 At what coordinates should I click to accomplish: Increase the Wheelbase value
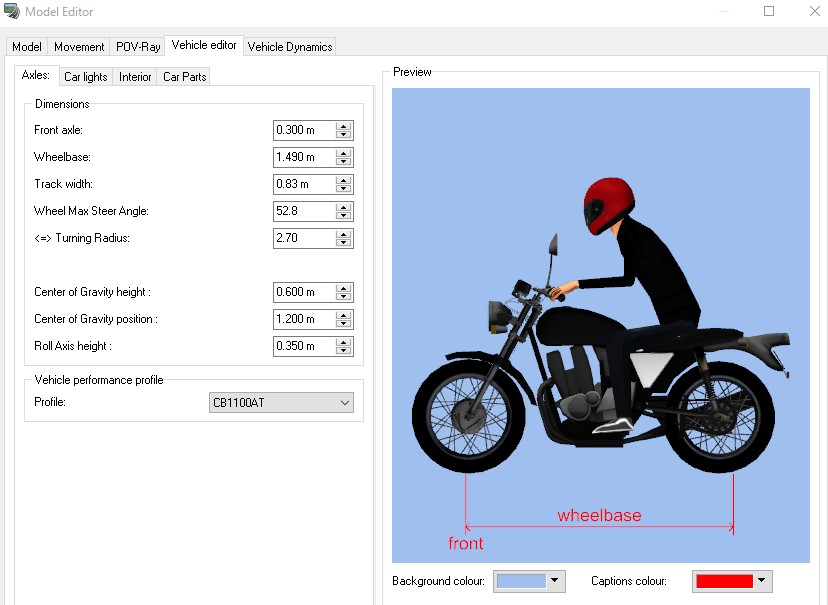point(344,153)
